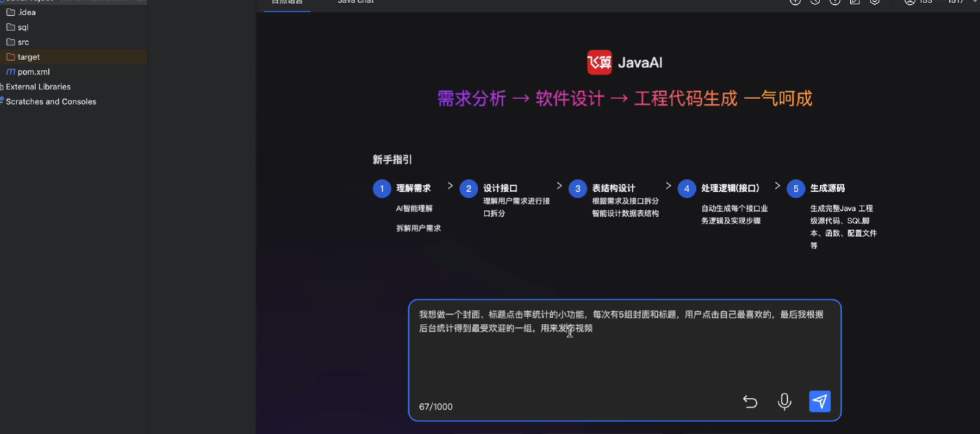The width and height of the screenshot is (980, 434).
Task: Start voice input with the microphone icon
Action: pyautogui.click(x=784, y=402)
